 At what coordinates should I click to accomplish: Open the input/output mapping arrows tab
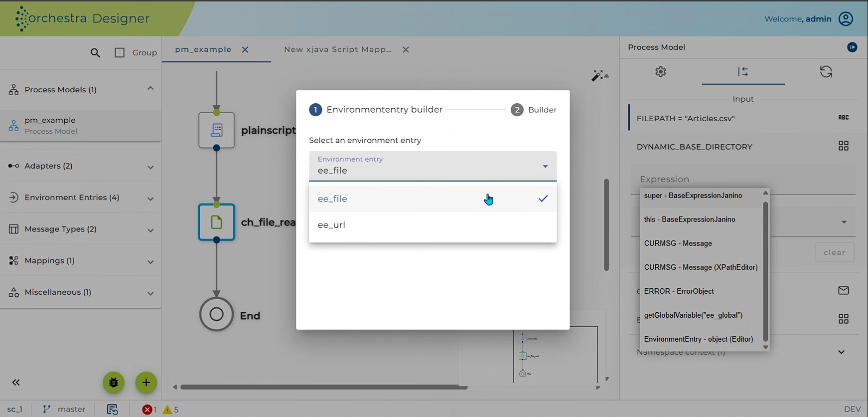743,72
